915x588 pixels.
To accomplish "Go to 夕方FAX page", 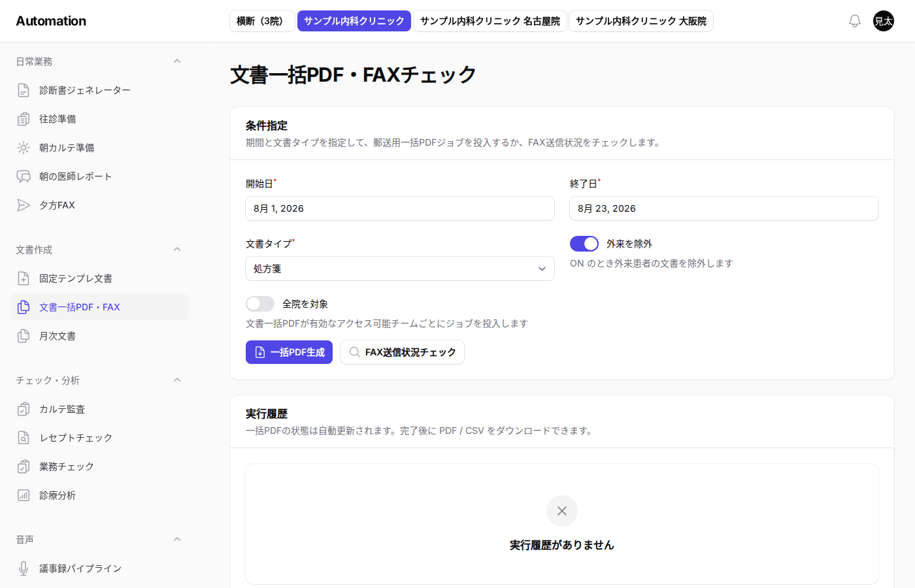I will (x=99, y=205).
